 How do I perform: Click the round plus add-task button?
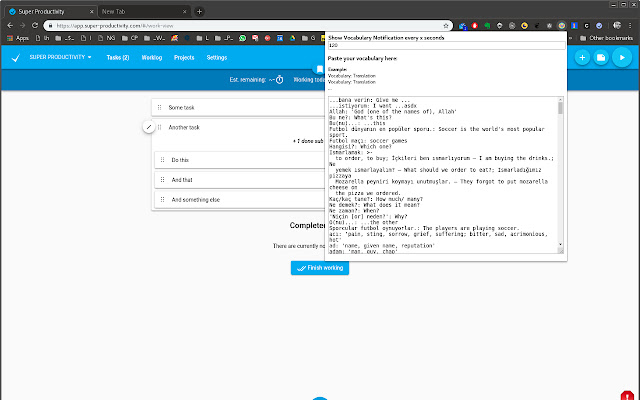[x=582, y=58]
